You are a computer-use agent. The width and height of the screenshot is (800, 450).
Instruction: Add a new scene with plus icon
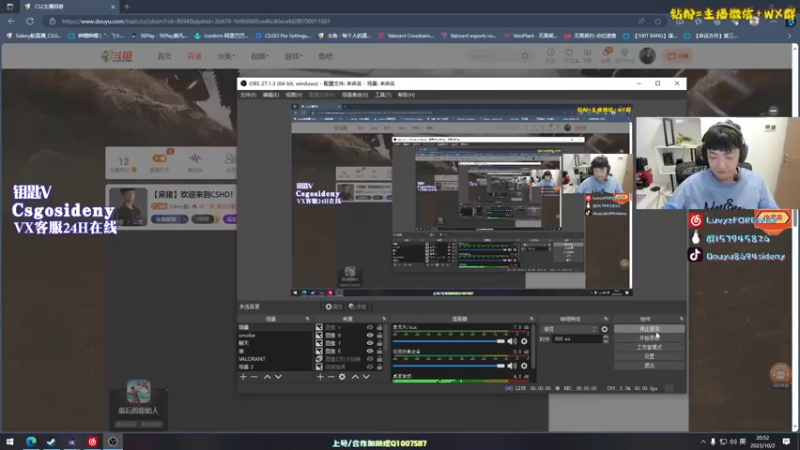(x=243, y=377)
